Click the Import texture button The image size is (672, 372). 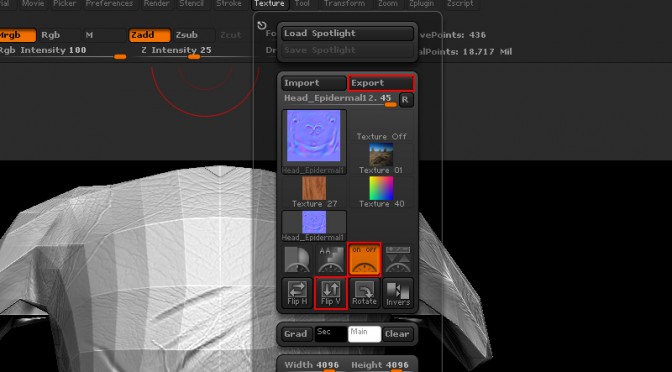[x=314, y=83]
